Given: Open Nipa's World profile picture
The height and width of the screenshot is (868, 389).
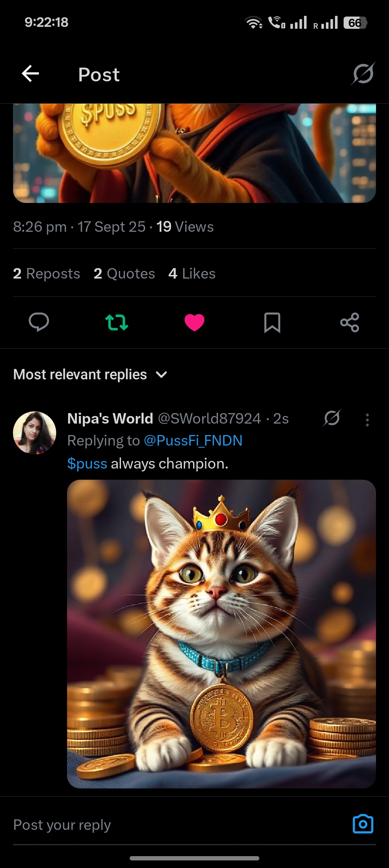Looking at the screenshot, I should pyautogui.click(x=35, y=433).
